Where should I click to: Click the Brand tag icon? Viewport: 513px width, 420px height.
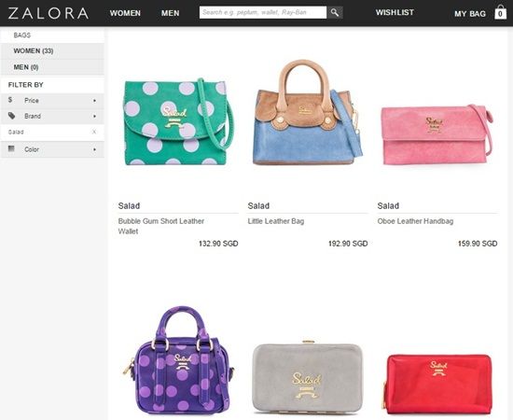point(11,116)
